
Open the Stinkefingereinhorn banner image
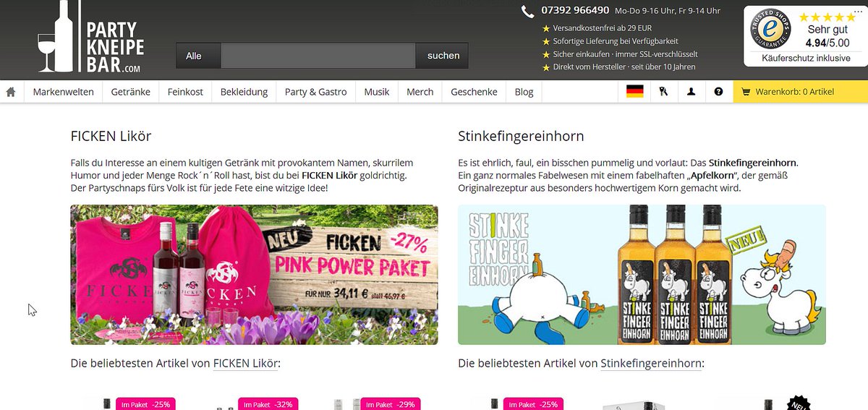642,275
